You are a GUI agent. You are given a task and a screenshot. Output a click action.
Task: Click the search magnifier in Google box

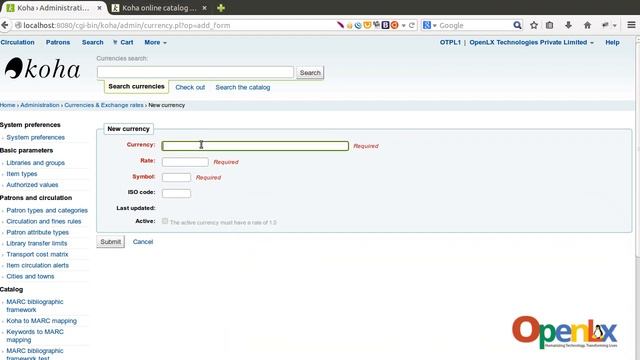coord(517,25)
